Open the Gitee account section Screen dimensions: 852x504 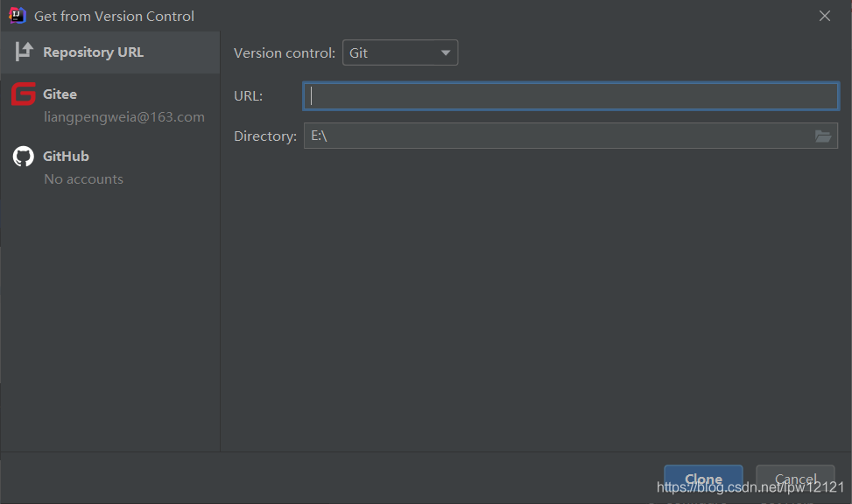(110, 105)
